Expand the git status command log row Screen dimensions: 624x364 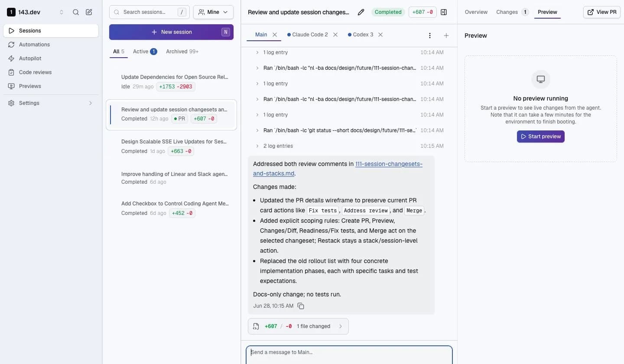tap(349, 130)
